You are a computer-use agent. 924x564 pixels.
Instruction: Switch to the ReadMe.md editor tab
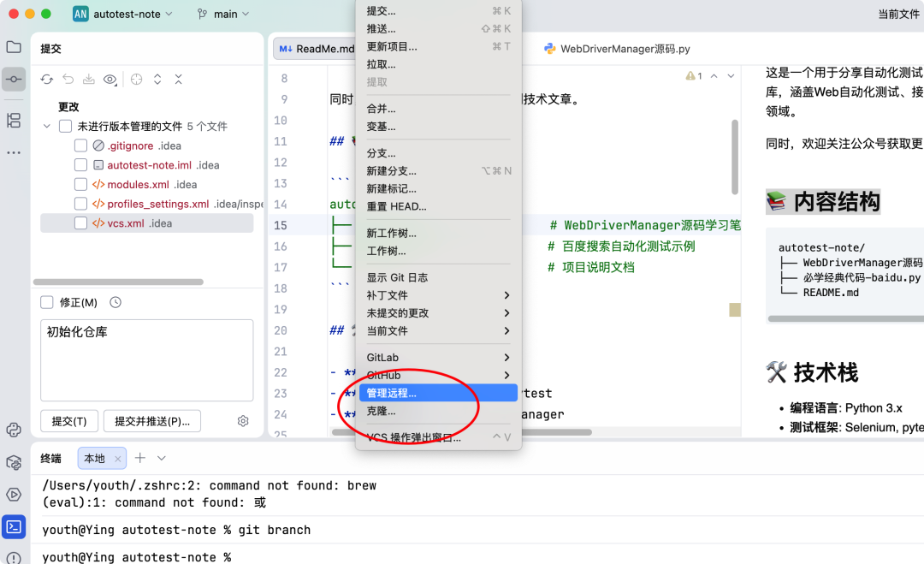click(x=316, y=49)
